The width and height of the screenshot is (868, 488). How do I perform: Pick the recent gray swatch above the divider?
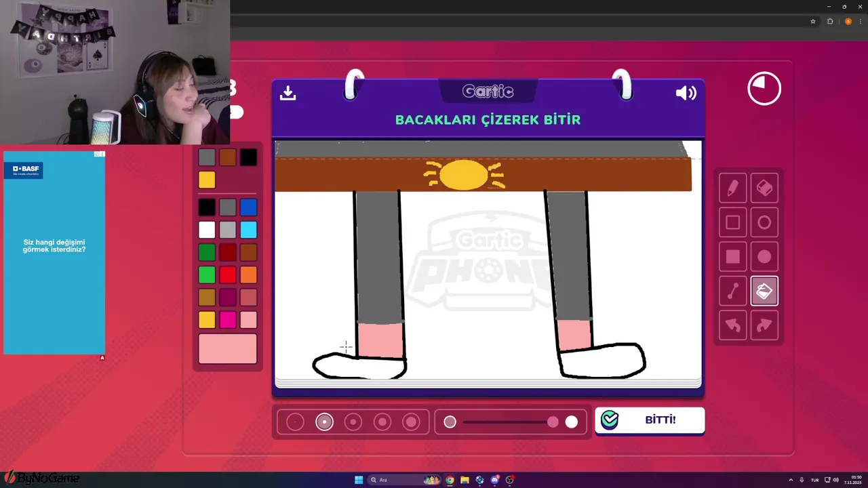(207, 157)
